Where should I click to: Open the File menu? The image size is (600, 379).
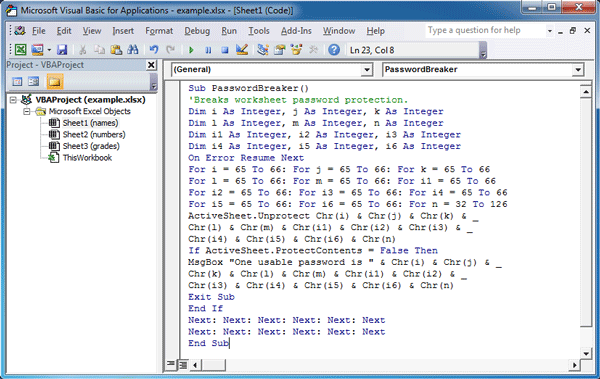coord(39,31)
